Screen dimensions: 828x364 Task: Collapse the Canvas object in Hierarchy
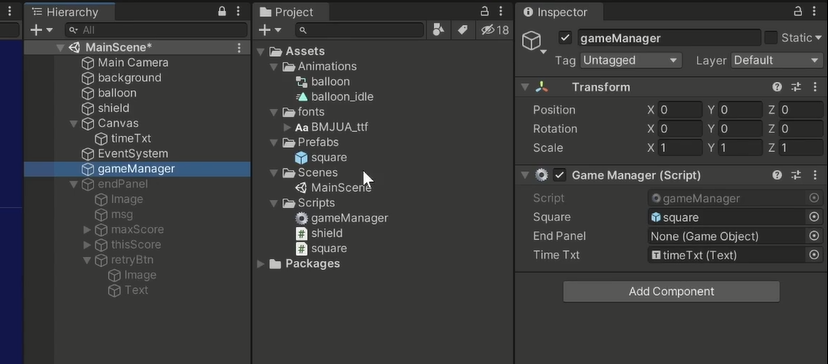tap(73, 124)
